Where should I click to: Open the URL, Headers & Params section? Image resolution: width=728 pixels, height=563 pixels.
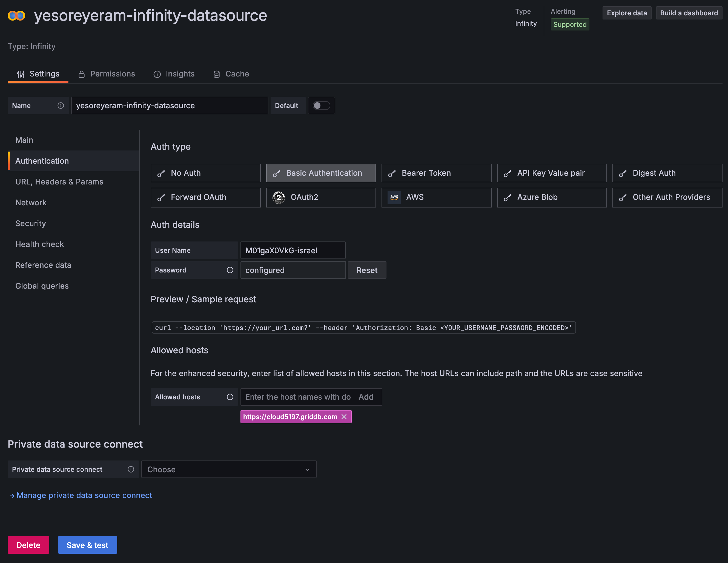(59, 182)
